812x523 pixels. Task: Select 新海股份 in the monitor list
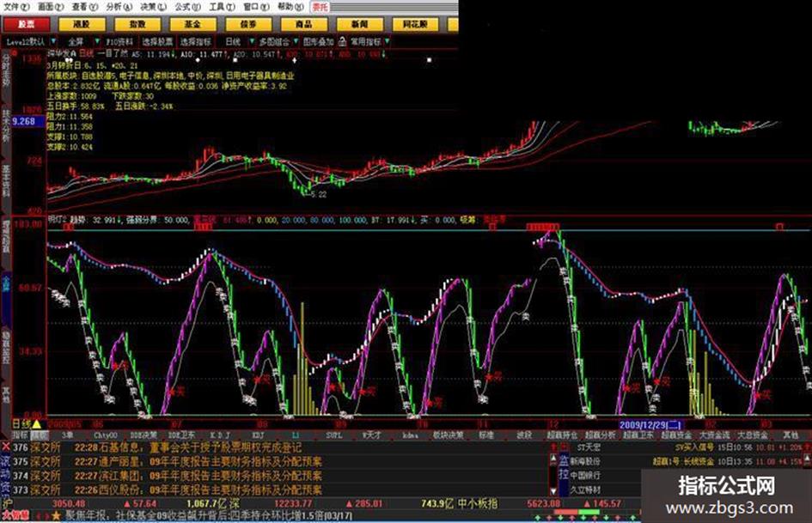pyautogui.click(x=586, y=461)
